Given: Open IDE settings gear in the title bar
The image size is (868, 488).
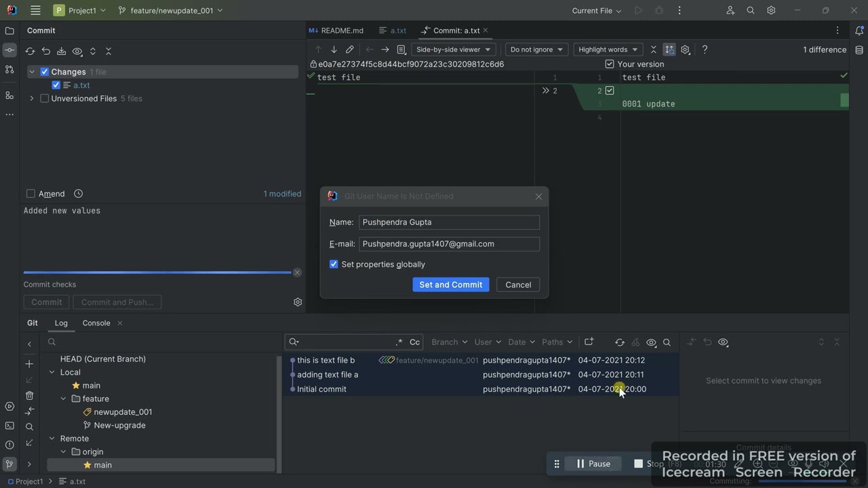Looking at the screenshot, I should pos(771,10).
